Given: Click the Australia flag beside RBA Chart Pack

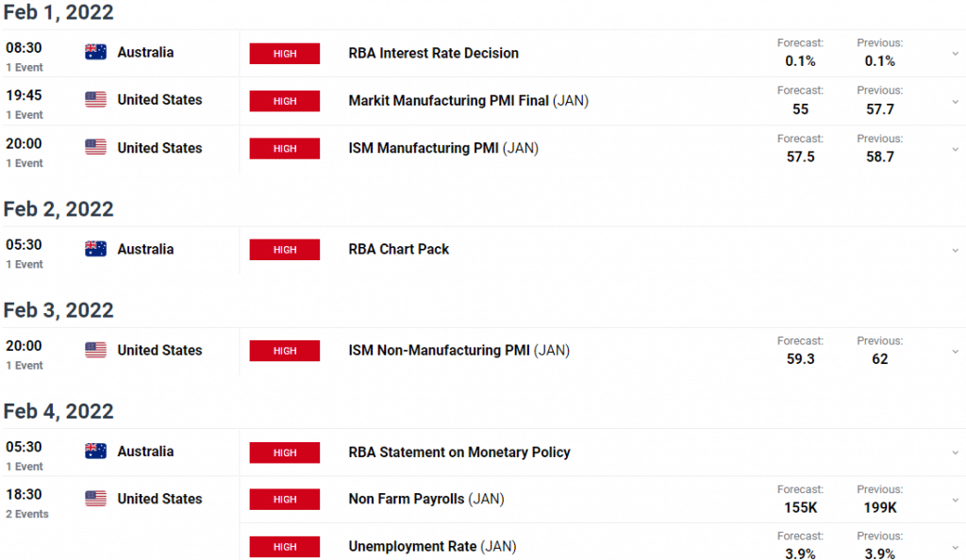Looking at the screenshot, I should (x=95, y=249).
